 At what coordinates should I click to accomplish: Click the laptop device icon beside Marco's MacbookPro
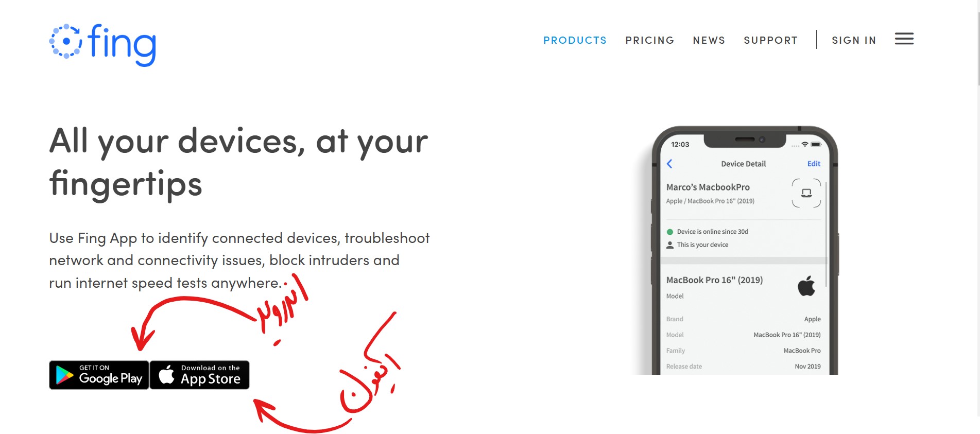point(806,193)
